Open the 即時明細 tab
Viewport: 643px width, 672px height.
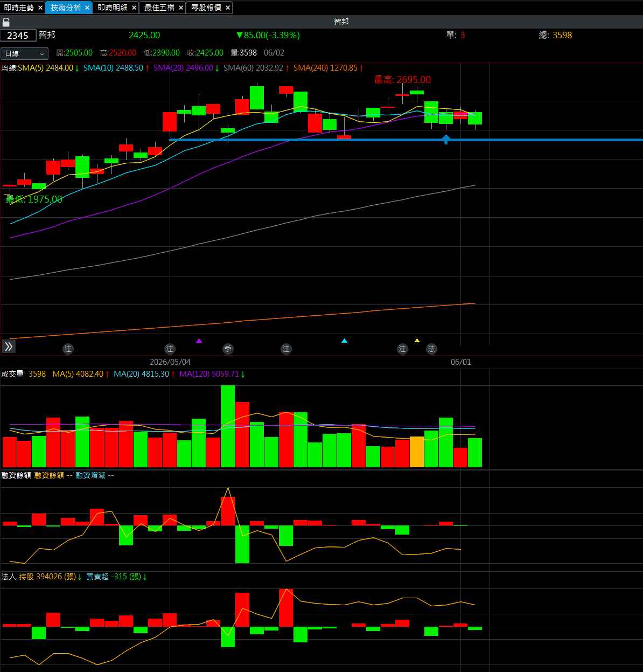113,8
